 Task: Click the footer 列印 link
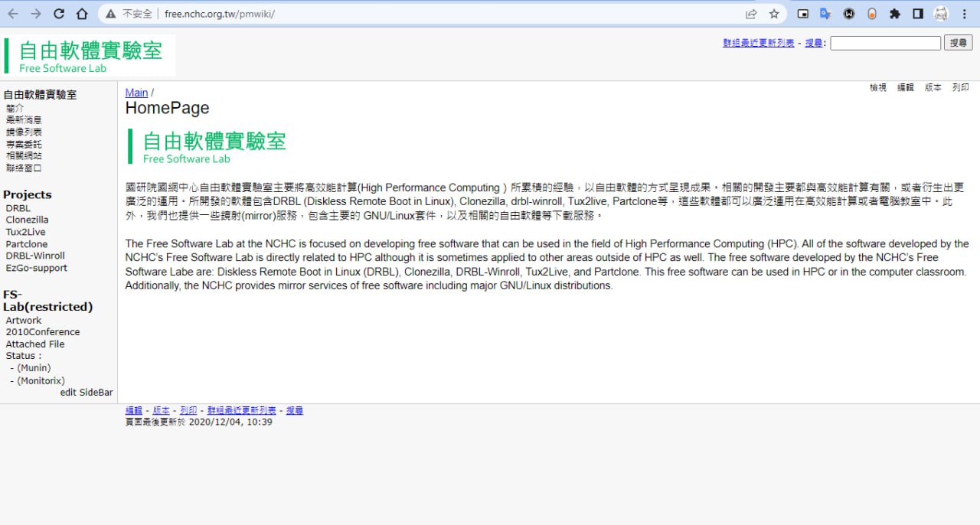pos(188,411)
